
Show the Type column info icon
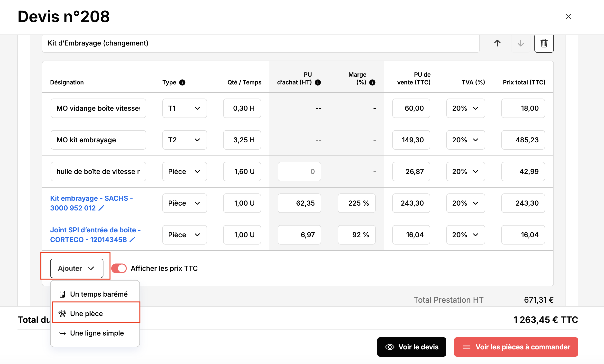pos(182,82)
